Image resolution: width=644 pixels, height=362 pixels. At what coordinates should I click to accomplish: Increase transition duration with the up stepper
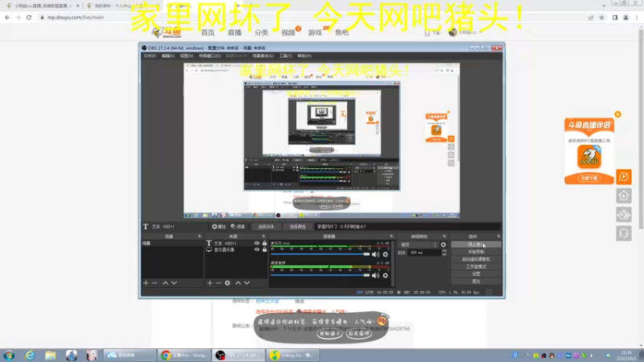click(x=444, y=251)
